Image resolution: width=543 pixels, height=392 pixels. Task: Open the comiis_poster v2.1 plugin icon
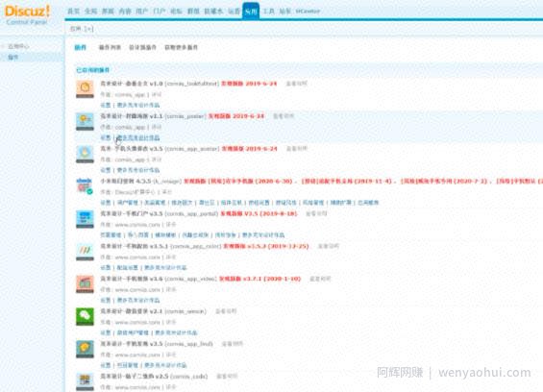tap(85, 121)
